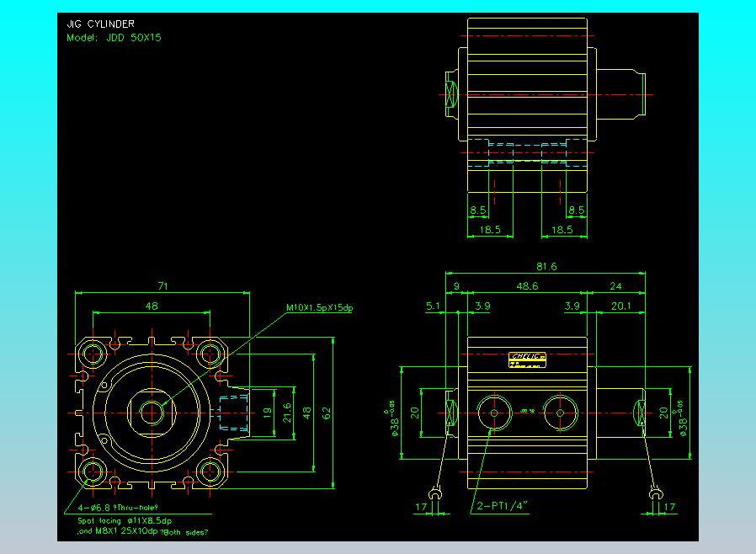Image resolution: width=756 pixels, height=554 pixels.
Task: Select the 17 wrench-flat dimension at bottom right
Action: [x=669, y=507]
